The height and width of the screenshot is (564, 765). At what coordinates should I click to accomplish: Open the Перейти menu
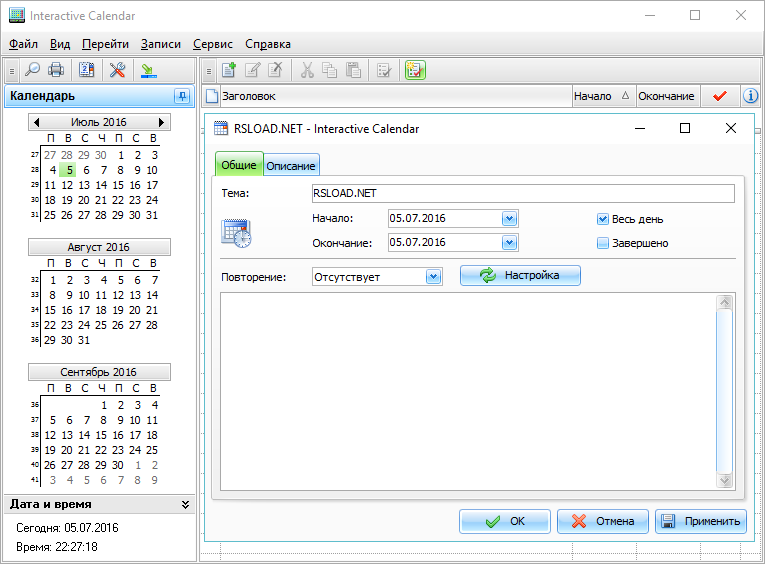[x=105, y=44]
